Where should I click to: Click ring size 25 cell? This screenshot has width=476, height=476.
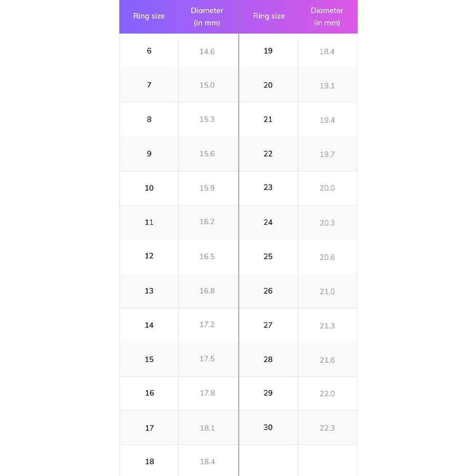268,257
